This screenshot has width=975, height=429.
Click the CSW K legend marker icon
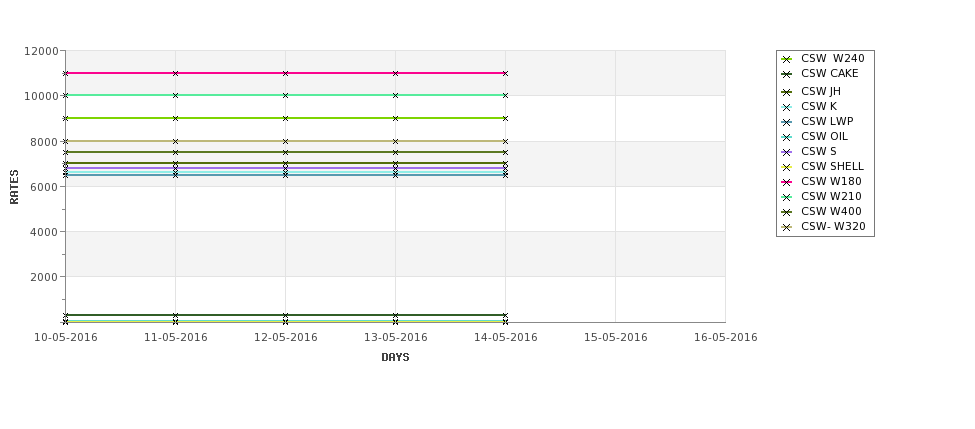point(787,107)
